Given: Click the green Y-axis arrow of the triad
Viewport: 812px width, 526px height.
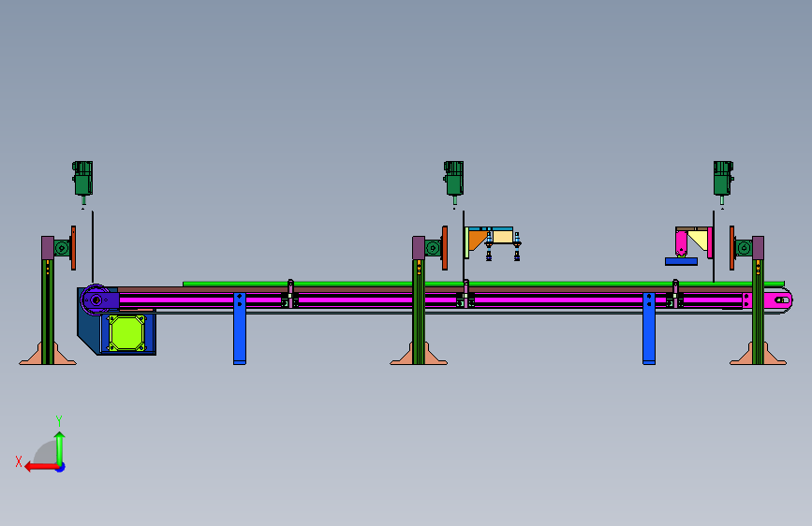Looking at the screenshot, I should pyautogui.click(x=60, y=447).
